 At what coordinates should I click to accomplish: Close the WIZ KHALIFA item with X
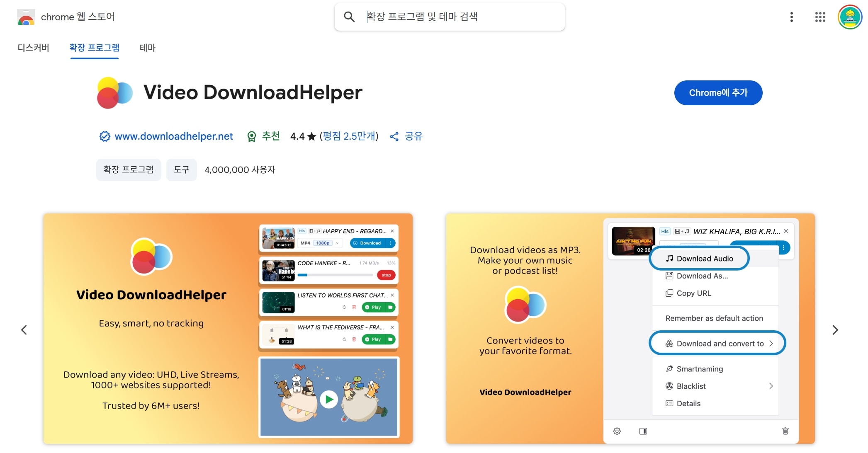(x=786, y=231)
